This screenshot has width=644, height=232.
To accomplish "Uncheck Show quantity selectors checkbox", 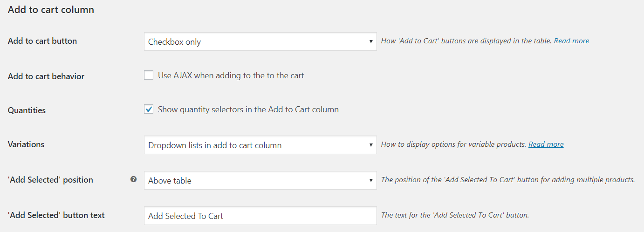I will pos(149,109).
